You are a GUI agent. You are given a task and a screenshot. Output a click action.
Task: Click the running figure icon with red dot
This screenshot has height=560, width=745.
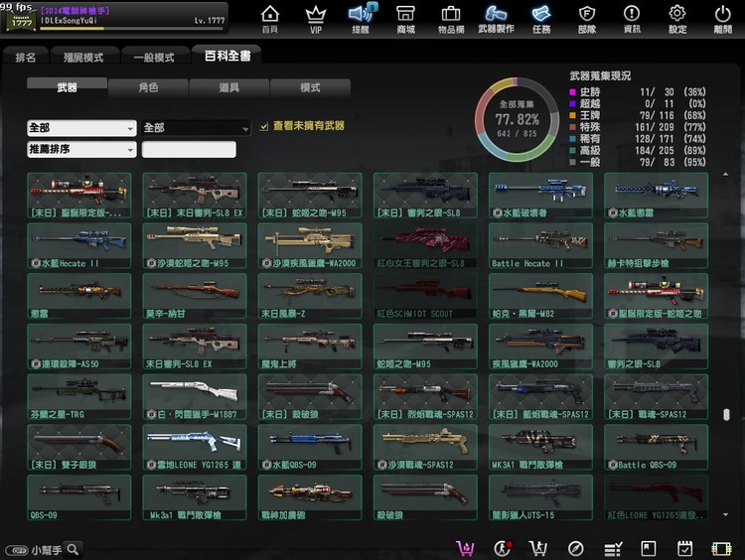[503, 549]
